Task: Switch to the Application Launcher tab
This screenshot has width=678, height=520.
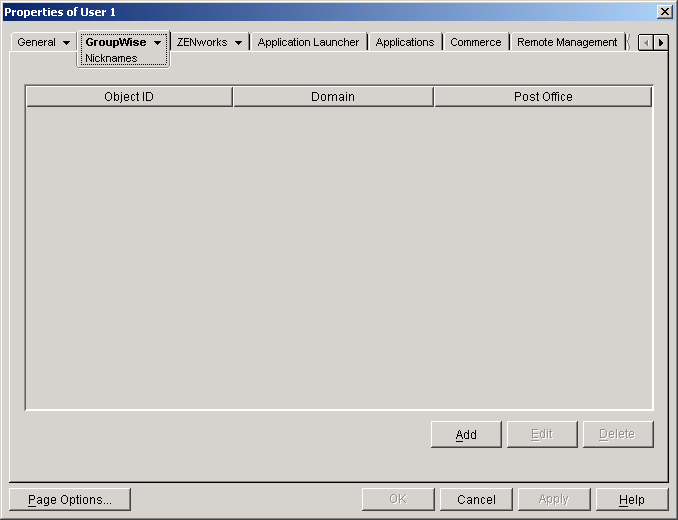Action: (x=308, y=42)
